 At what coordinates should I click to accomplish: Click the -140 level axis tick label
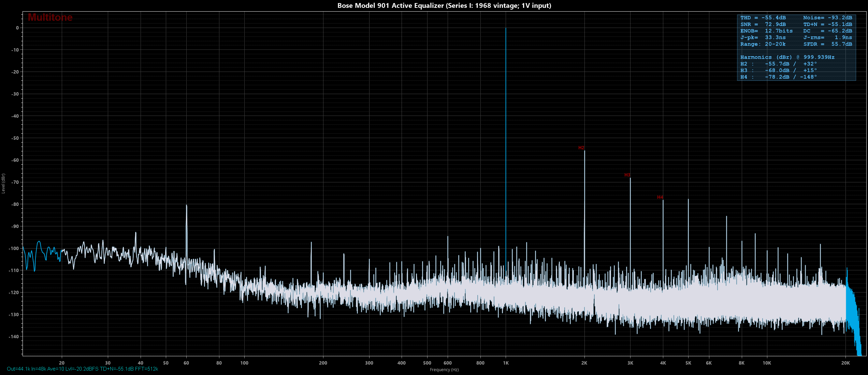tap(14, 336)
